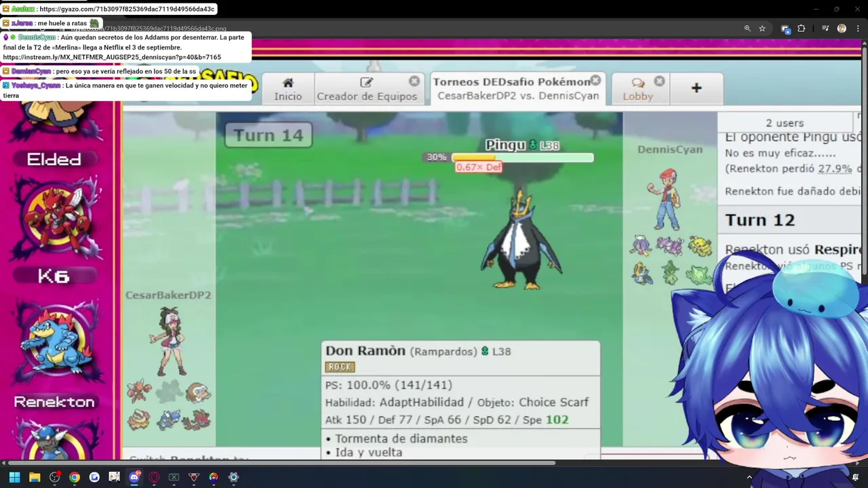Open the Chrome profile avatar

tap(842, 28)
